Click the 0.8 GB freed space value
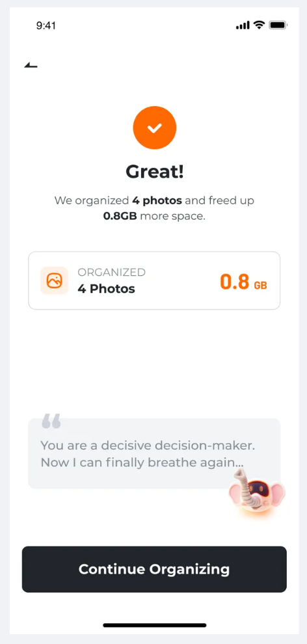Screen dimensions: 307x644 tap(243, 282)
